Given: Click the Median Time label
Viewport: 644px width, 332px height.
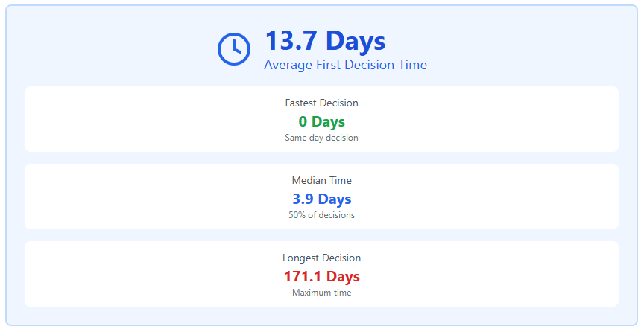Looking at the screenshot, I should [321, 181].
